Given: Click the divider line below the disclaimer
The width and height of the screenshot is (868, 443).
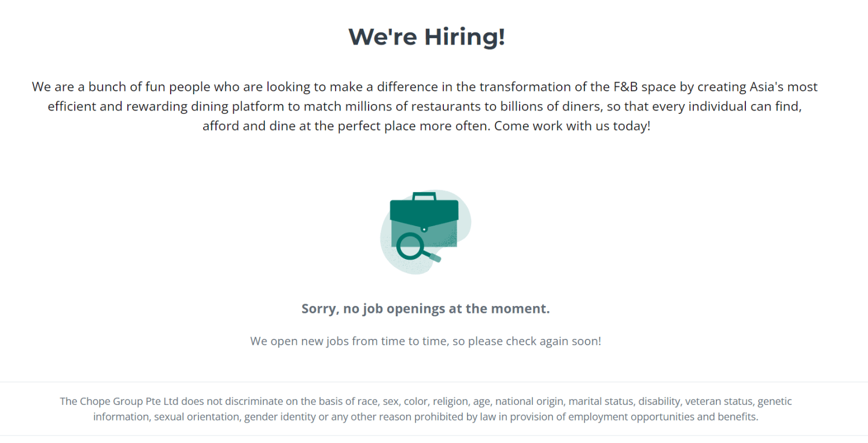Looking at the screenshot, I should pyautogui.click(x=434, y=435).
